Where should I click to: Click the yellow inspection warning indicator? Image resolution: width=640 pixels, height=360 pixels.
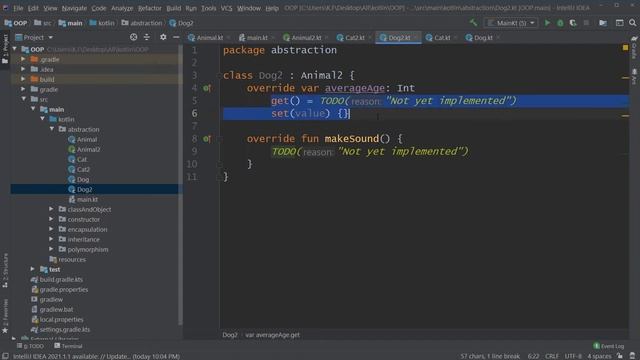625,48
